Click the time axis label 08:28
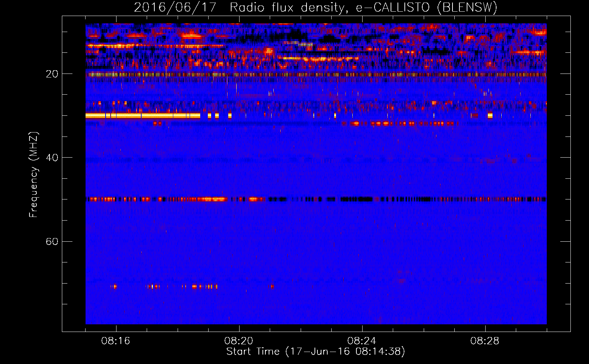Viewport: 589px width, 364px height. coord(485,341)
